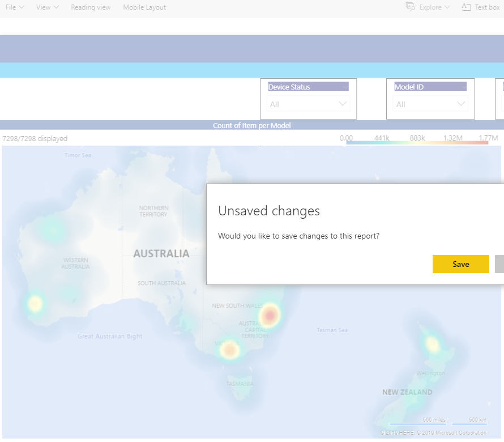
Task: Expand the Model ID slicer dropdown
Action: pyautogui.click(x=430, y=104)
